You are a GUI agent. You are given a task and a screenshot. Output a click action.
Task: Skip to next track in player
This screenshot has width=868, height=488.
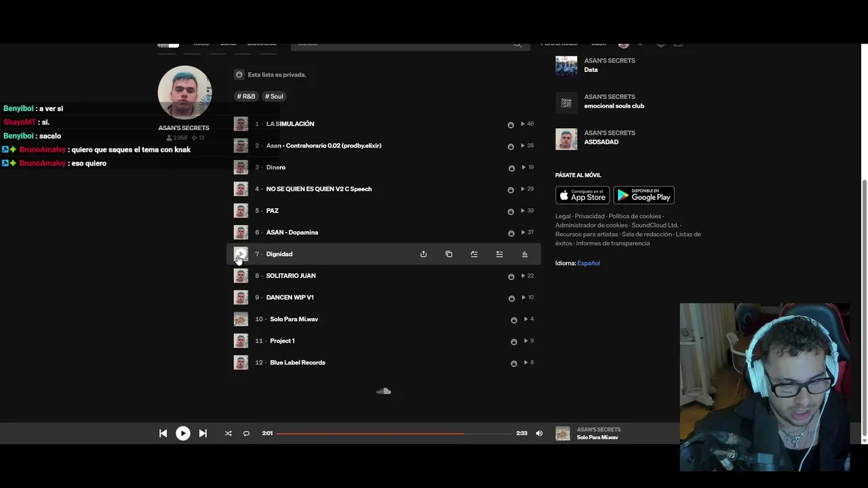coord(203,433)
